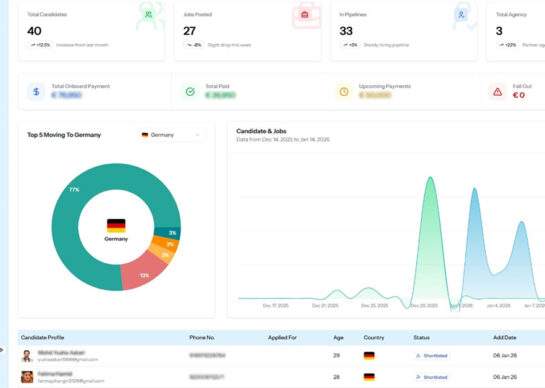Click the green checkmark icon beside Total Paid
Image resolution: width=545 pixels, height=388 pixels.
(190, 92)
